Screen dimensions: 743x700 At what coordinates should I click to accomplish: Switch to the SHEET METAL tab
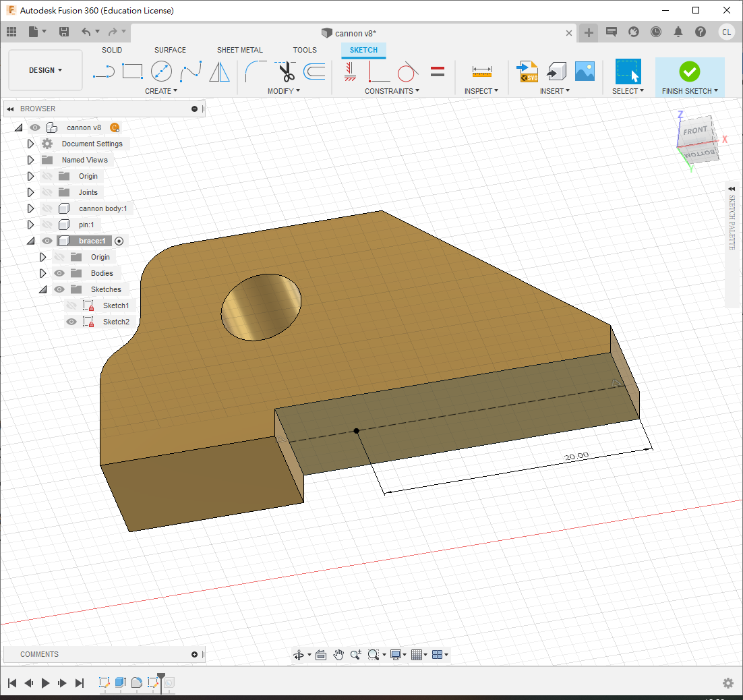[x=239, y=50]
